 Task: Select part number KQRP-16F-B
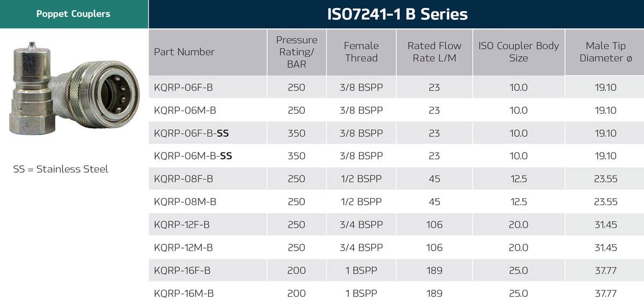pyautogui.click(x=182, y=271)
